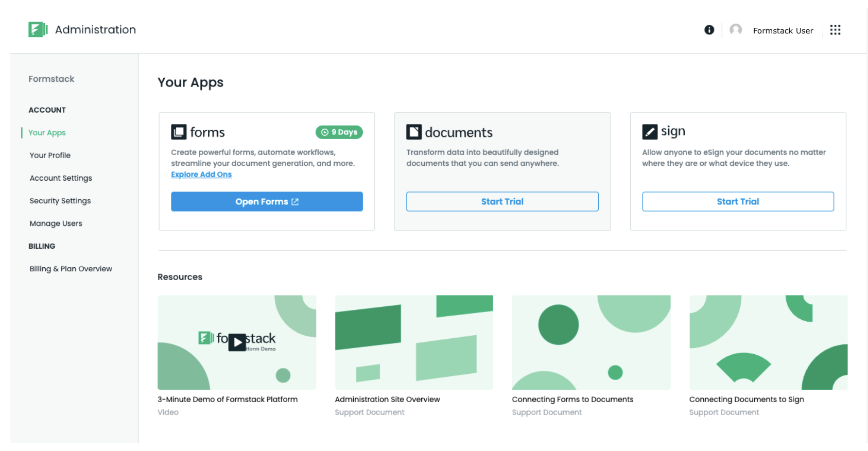Click the 9 Days trial badge

339,132
